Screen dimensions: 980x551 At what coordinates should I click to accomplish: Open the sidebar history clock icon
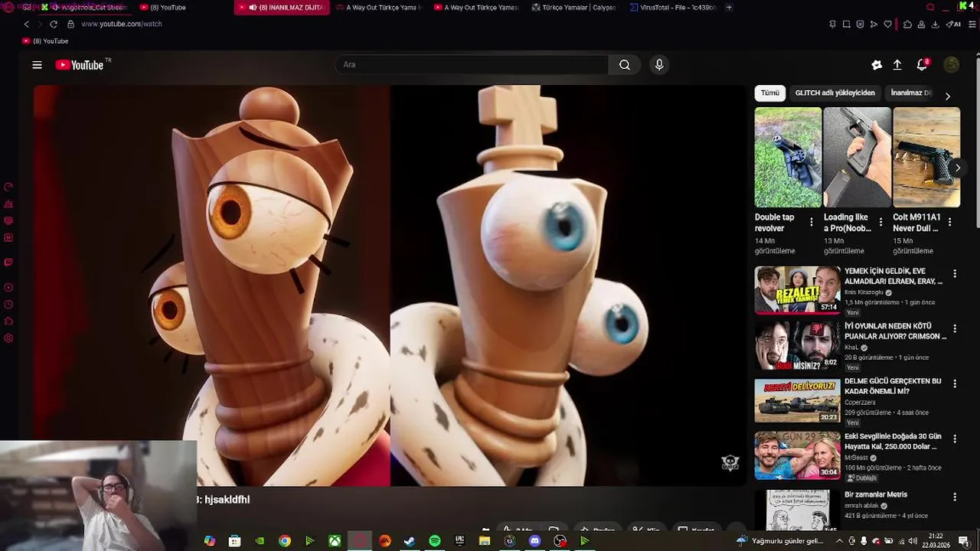(x=8, y=305)
